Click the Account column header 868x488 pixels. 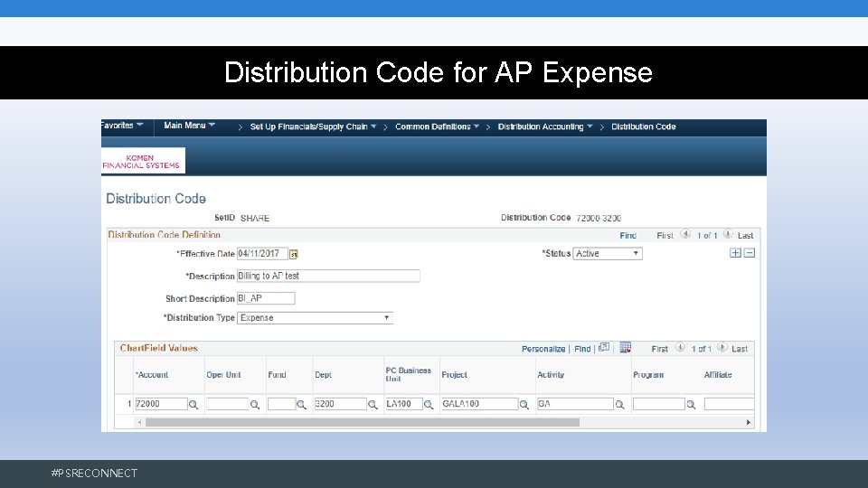tap(152, 374)
